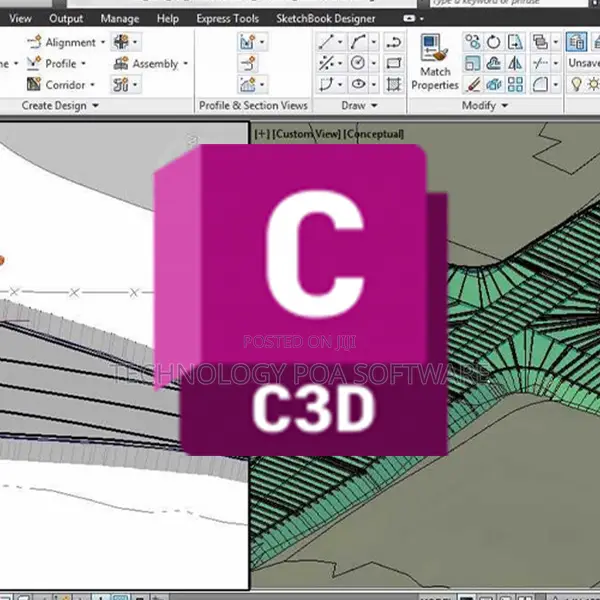
Task: Click the Profile View icon
Action: click(248, 42)
